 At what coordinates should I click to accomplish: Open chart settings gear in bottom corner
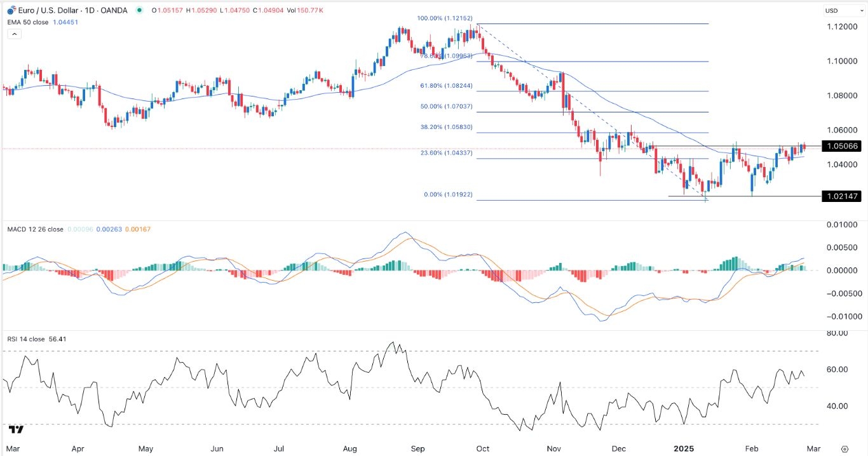pos(844,448)
